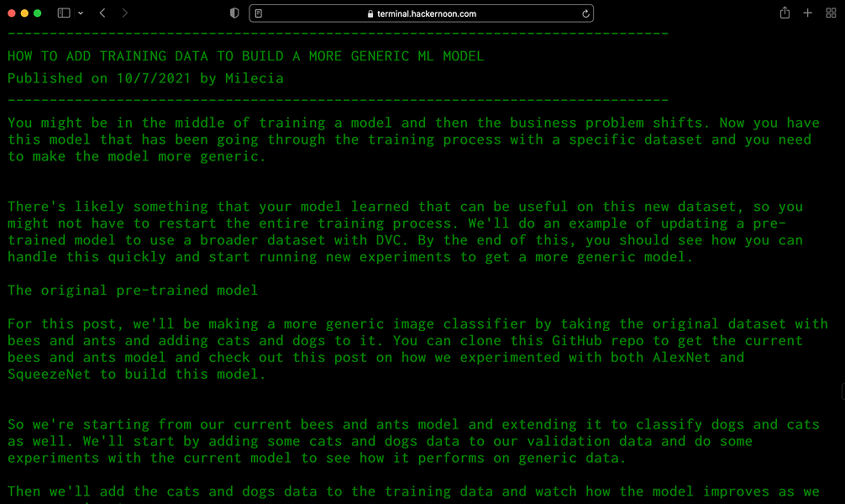Reload the page with the refresh icon

(585, 13)
